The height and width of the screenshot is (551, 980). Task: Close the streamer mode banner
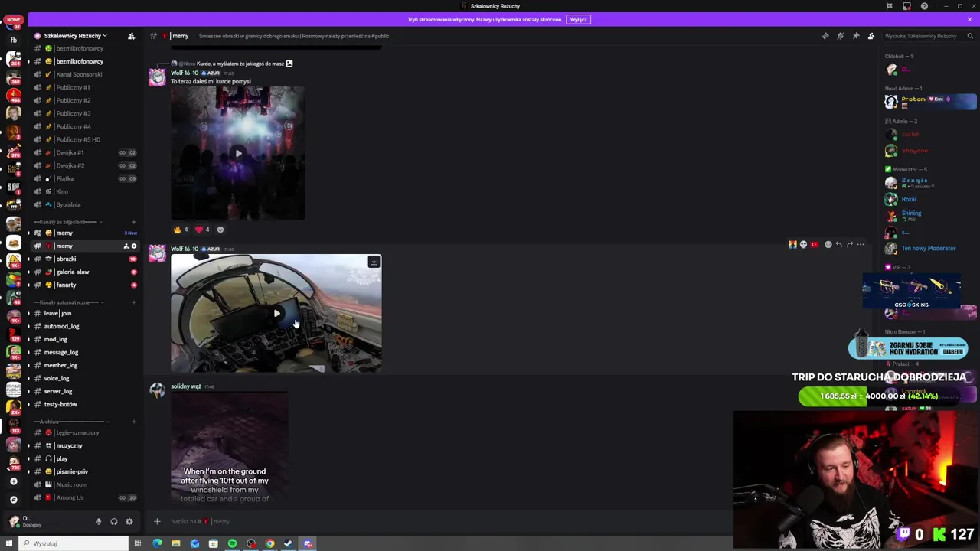point(971,20)
